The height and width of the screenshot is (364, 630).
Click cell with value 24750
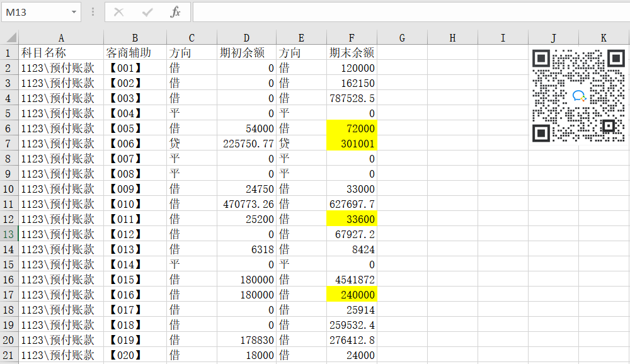[246, 189]
